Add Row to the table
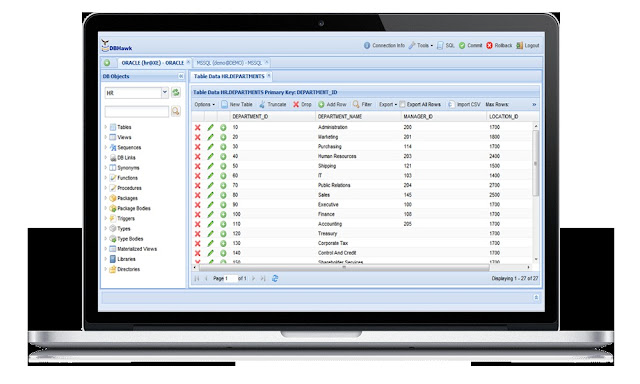The width and height of the screenshot is (640, 384). click(332, 104)
